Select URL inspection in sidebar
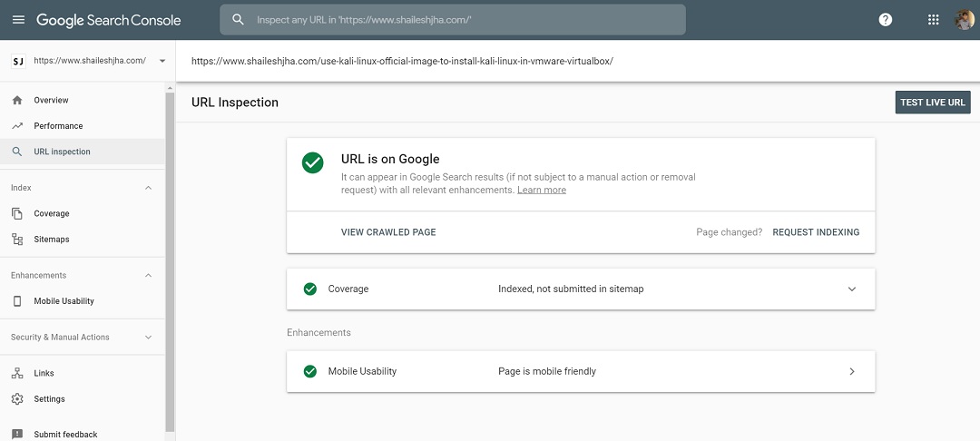This screenshot has width=980, height=441. tap(83, 152)
